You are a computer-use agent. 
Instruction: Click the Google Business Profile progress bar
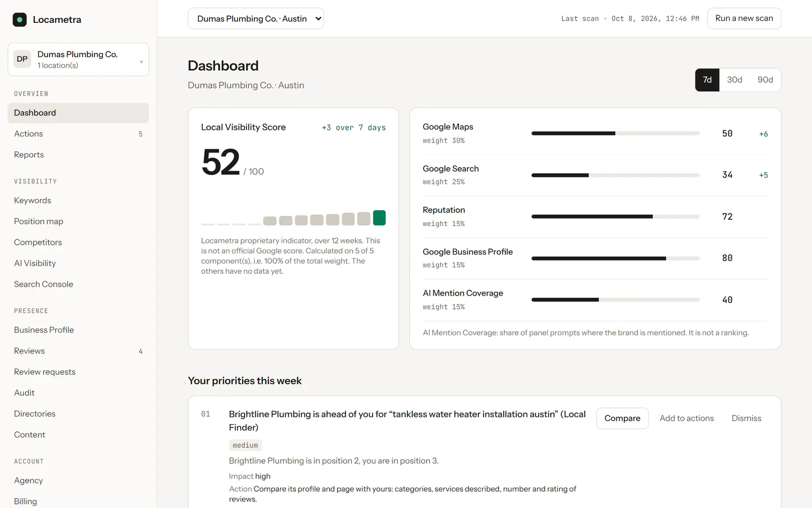615,259
